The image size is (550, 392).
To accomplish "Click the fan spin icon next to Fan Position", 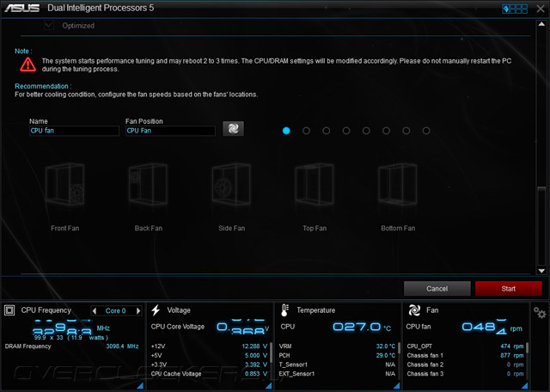I will [233, 128].
